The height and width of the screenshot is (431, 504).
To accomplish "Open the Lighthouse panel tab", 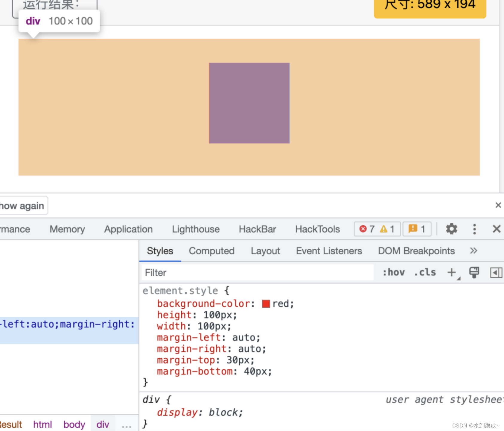I will point(196,229).
